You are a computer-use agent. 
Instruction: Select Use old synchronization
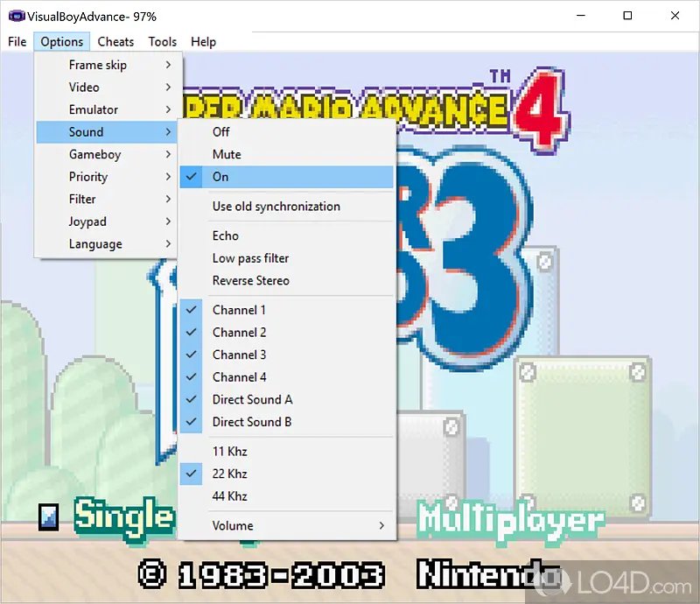[x=276, y=207]
